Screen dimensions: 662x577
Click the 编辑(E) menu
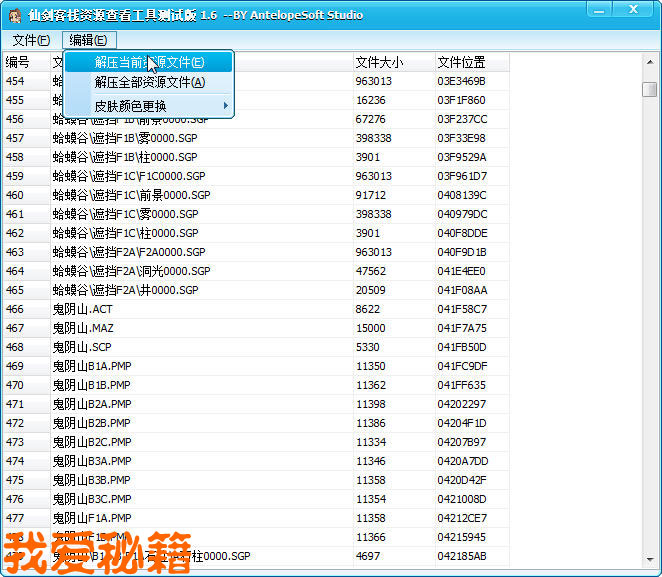[89, 40]
